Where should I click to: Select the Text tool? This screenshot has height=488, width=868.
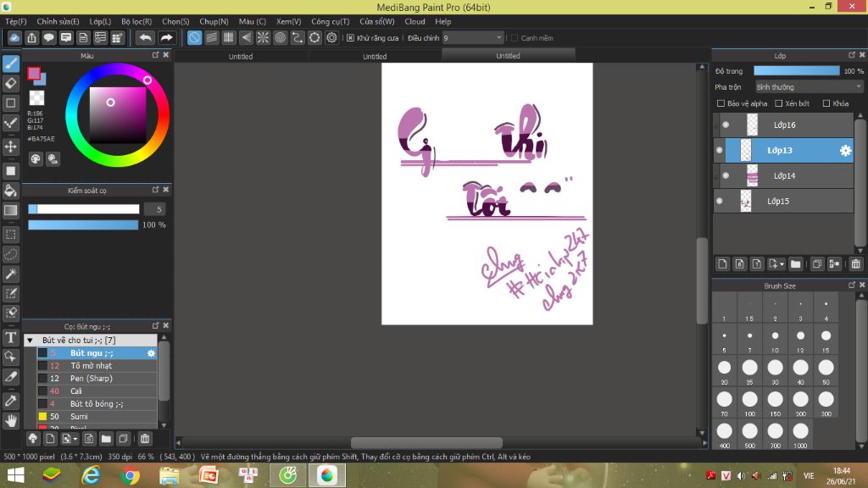click(x=10, y=337)
